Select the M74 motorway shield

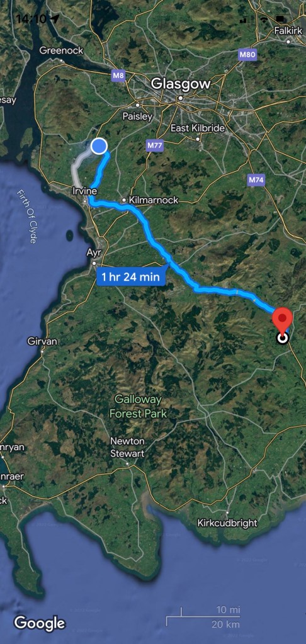point(256,180)
